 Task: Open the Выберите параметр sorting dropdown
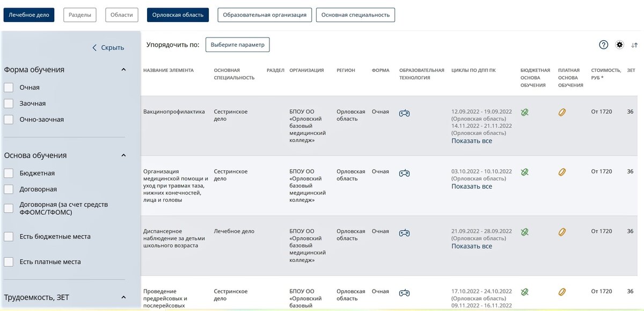point(237,45)
